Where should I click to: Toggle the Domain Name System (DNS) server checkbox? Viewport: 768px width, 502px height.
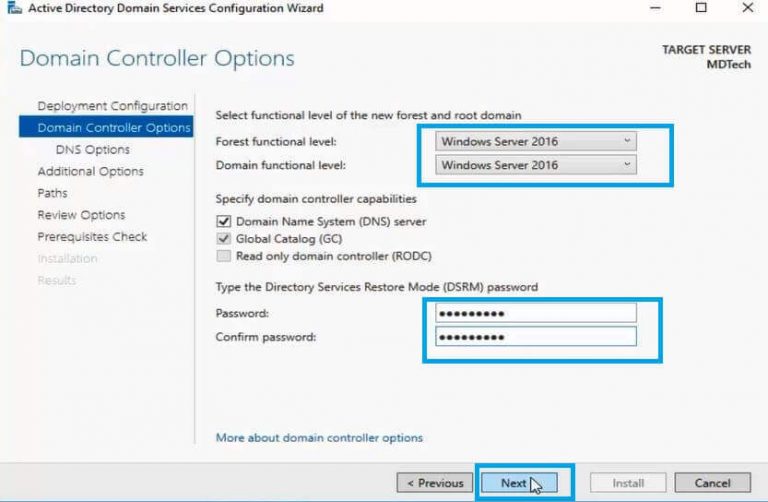[223, 221]
